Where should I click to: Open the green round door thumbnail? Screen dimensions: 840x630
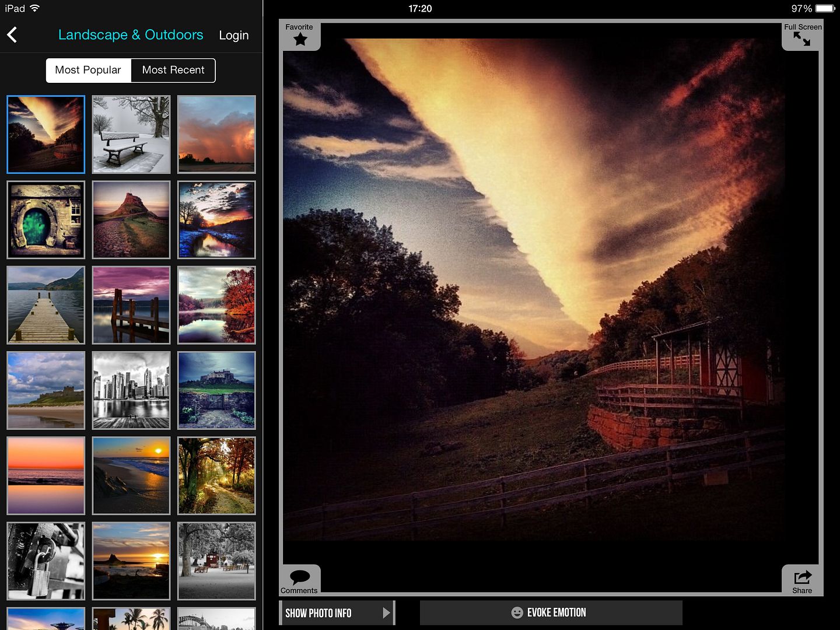pyautogui.click(x=46, y=220)
